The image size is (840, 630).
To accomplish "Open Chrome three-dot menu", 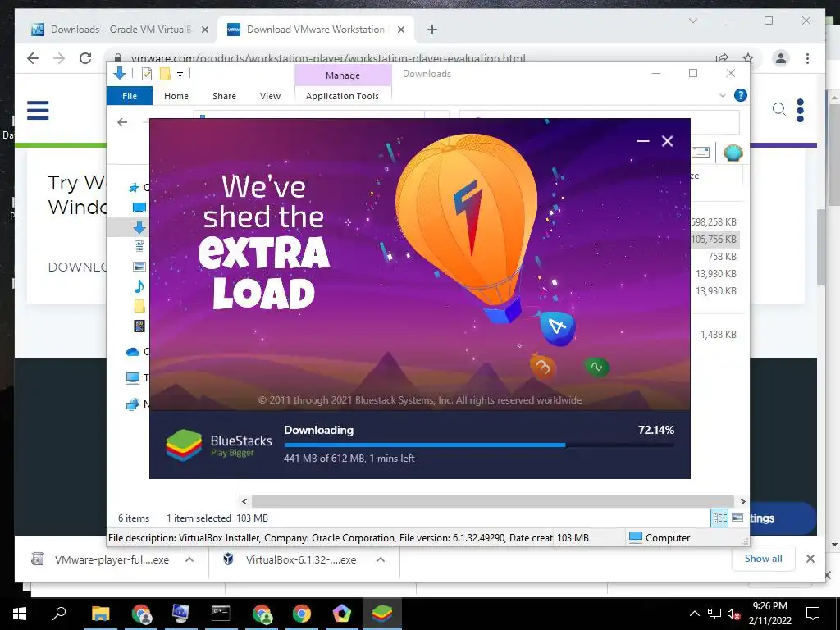I will [x=807, y=58].
